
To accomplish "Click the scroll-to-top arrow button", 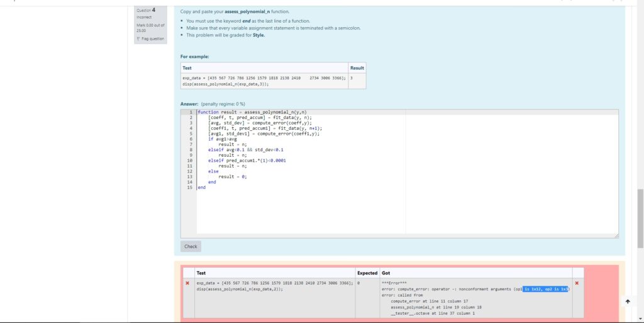I will 627,302.
